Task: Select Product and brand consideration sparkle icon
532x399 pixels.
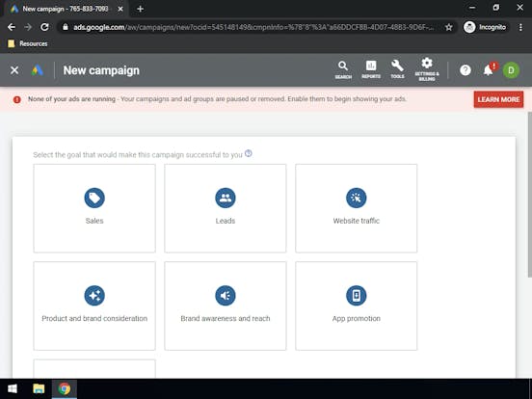Action: (x=94, y=296)
